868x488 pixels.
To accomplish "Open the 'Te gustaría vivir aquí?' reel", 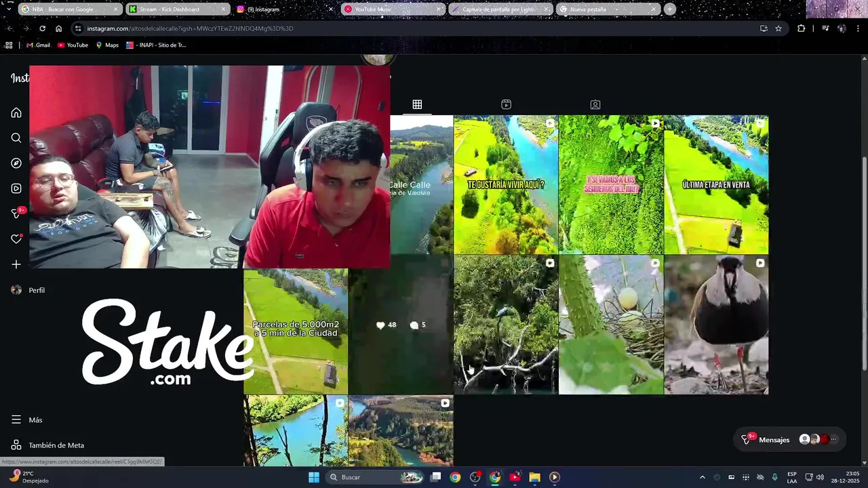I will coord(505,184).
